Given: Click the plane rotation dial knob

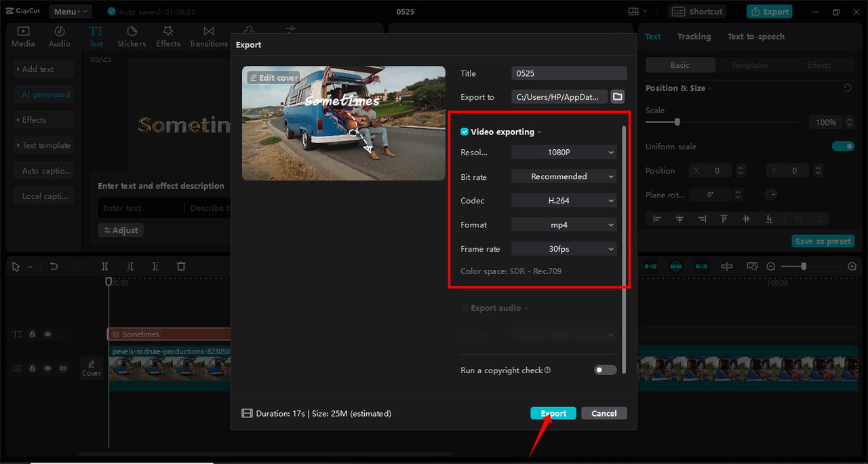Looking at the screenshot, I should (x=771, y=195).
